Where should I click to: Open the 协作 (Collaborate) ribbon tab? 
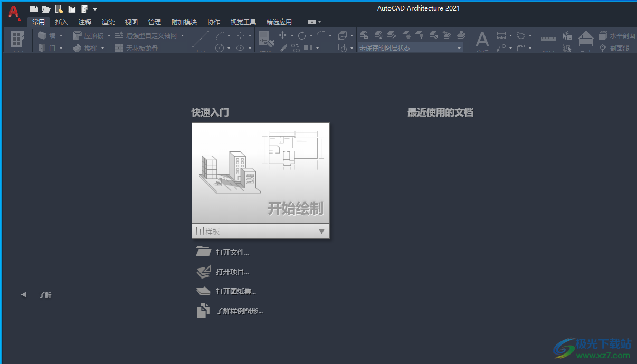(x=214, y=22)
